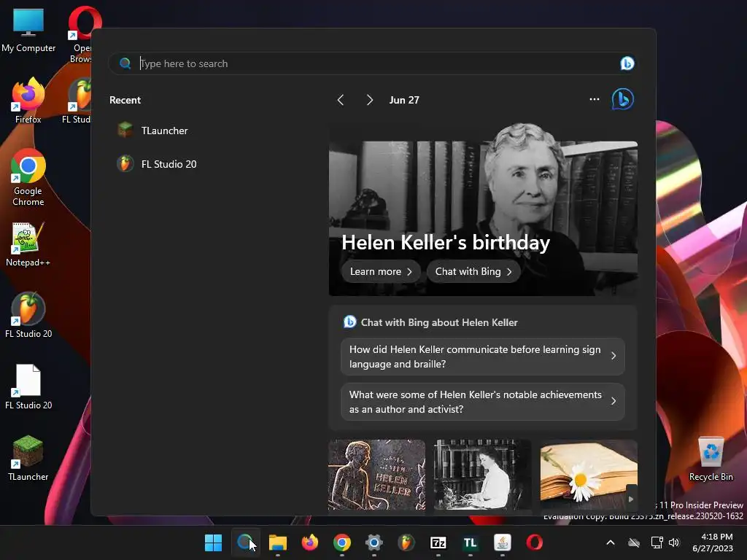Ask about Helen Keller's notable achievements
Viewport: 747px width, 560px height.
pos(483,402)
